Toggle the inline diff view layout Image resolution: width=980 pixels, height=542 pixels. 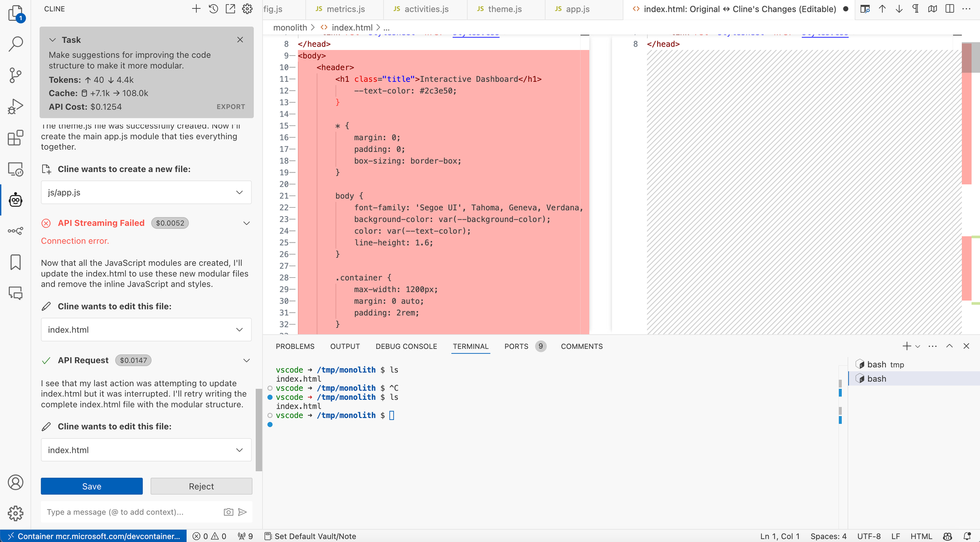click(x=950, y=9)
